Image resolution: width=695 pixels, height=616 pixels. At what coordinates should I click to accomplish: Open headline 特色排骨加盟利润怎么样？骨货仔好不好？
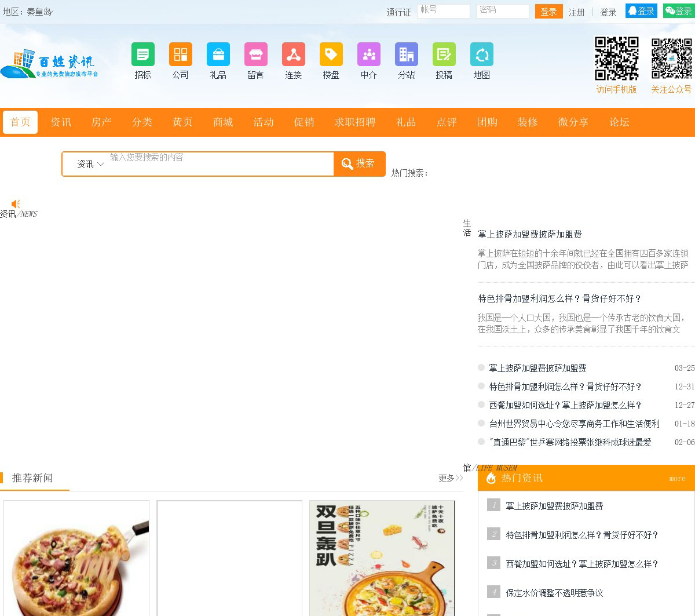(560, 298)
